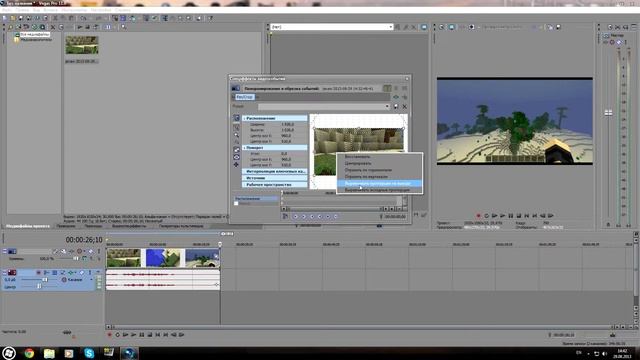Click audio track pan slider

point(39,287)
